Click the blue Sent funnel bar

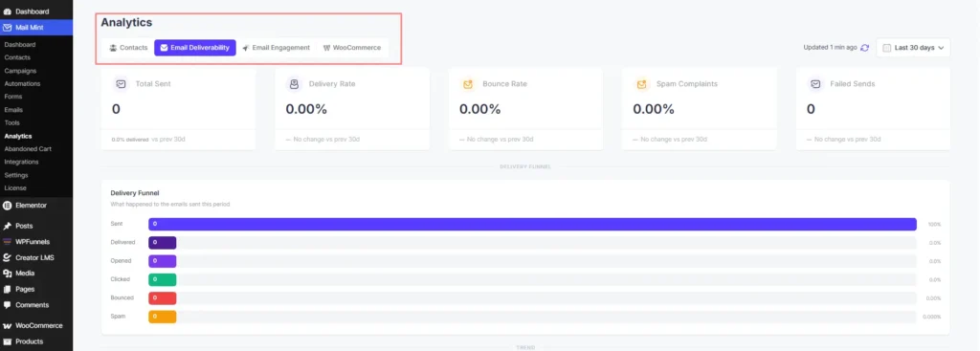(x=532, y=224)
